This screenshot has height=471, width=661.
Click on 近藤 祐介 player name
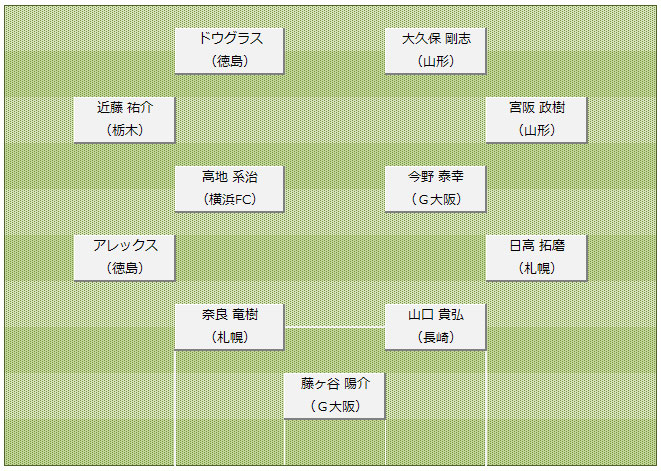point(125,107)
